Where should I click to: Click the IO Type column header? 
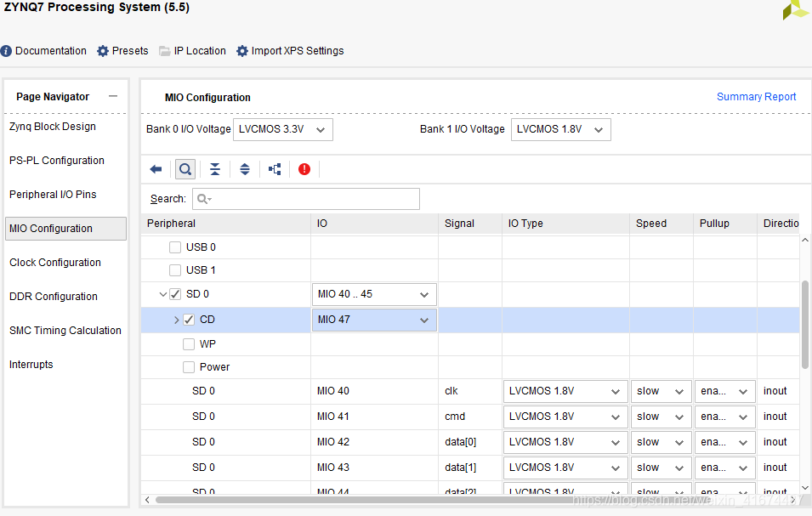[x=565, y=224]
